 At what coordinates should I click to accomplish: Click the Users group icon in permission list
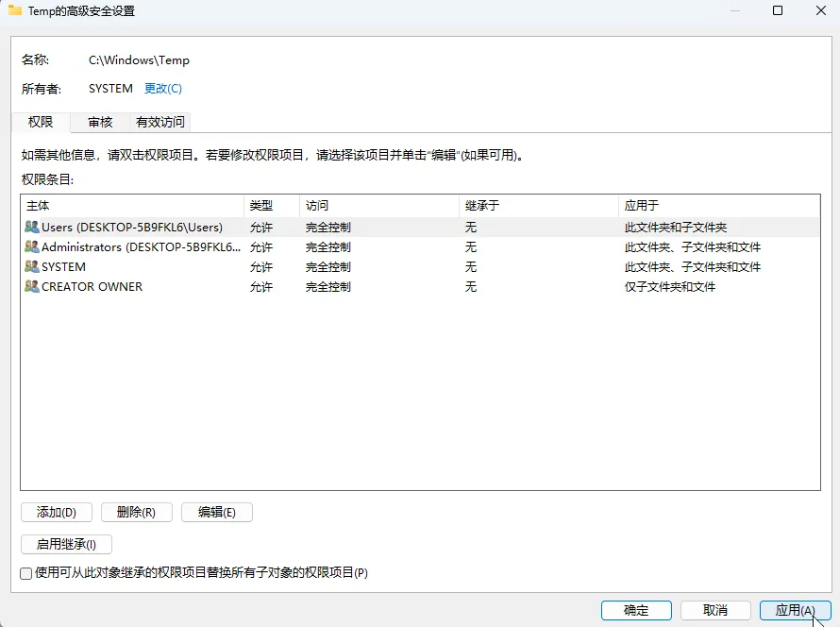(x=32, y=228)
